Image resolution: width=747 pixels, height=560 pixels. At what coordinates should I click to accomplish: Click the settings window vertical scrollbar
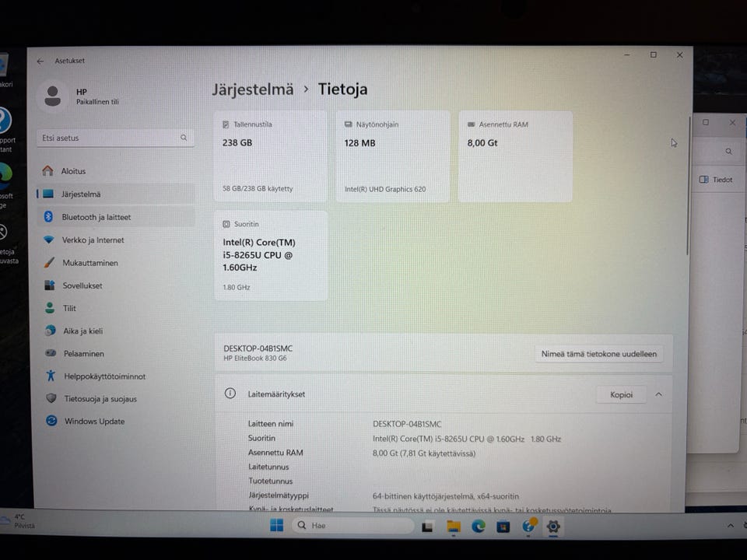689,186
